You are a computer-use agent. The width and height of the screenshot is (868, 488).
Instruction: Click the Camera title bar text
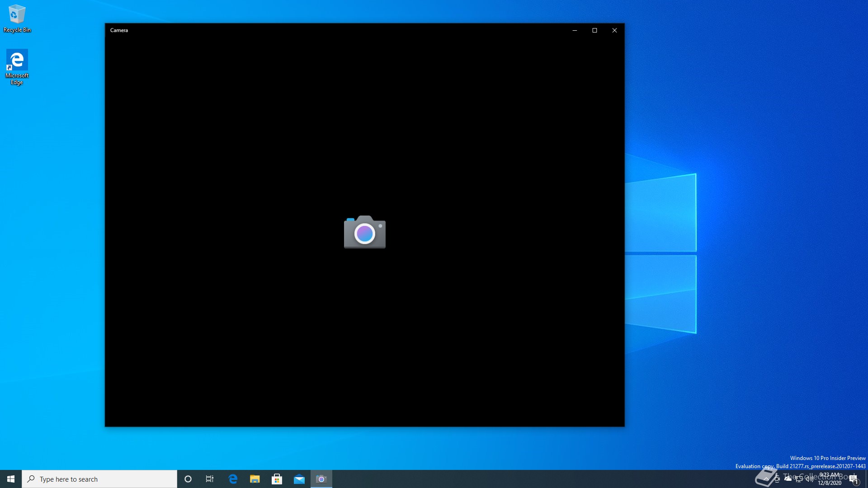click(x=119, y=30)
